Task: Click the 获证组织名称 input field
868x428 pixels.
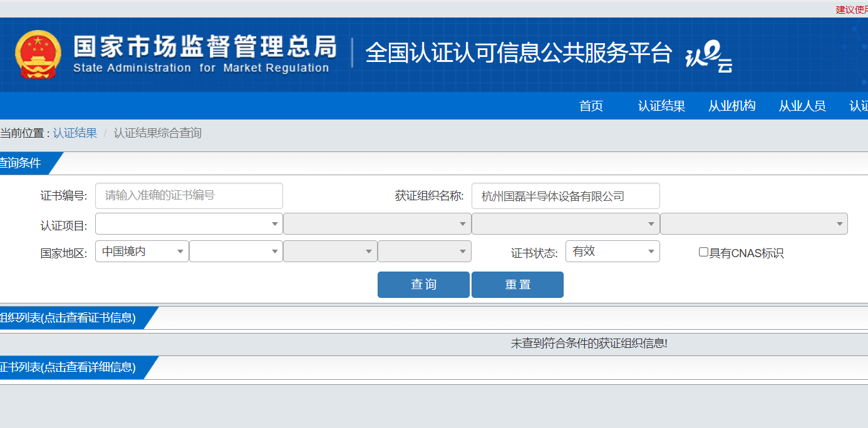Action: click(x=566, y=196)
